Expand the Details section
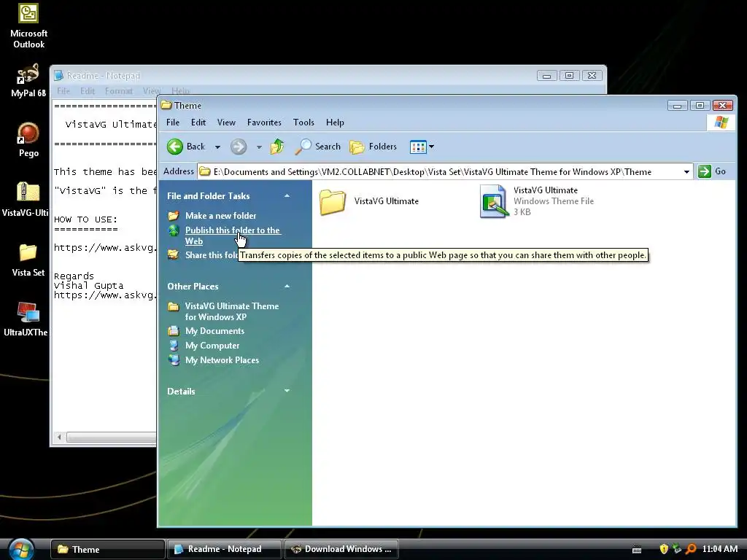The width and height of the screenshot is (747, 560). click(x=287, y=391)
